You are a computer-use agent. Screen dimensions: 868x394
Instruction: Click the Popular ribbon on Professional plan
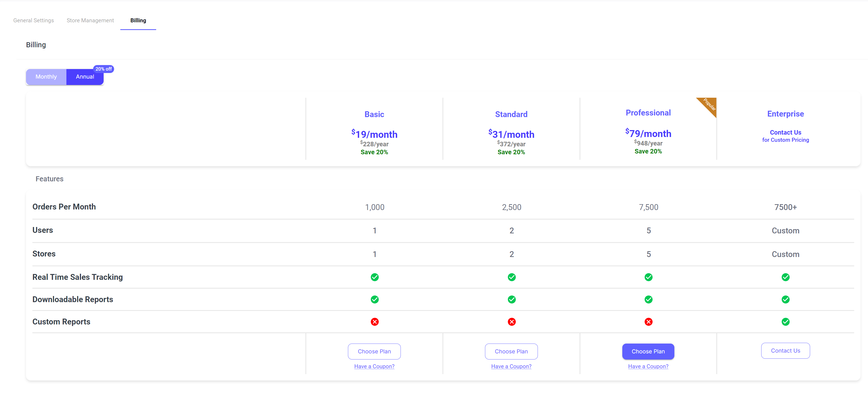pos(708,105)
